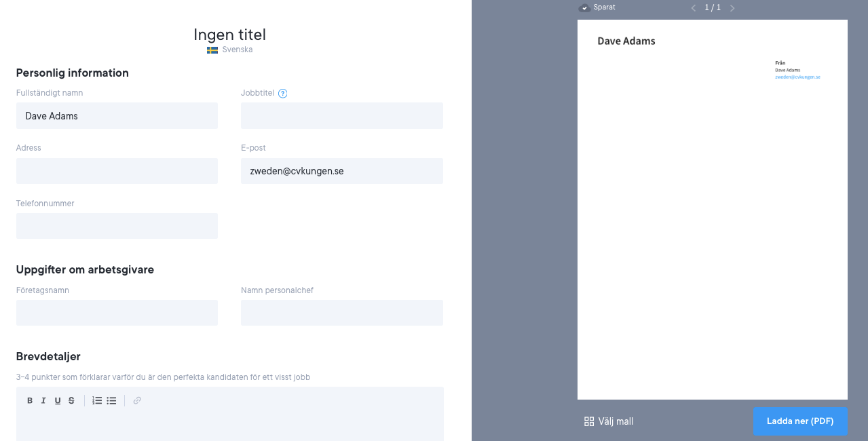Insert a bulleted list

pos(111,401)
